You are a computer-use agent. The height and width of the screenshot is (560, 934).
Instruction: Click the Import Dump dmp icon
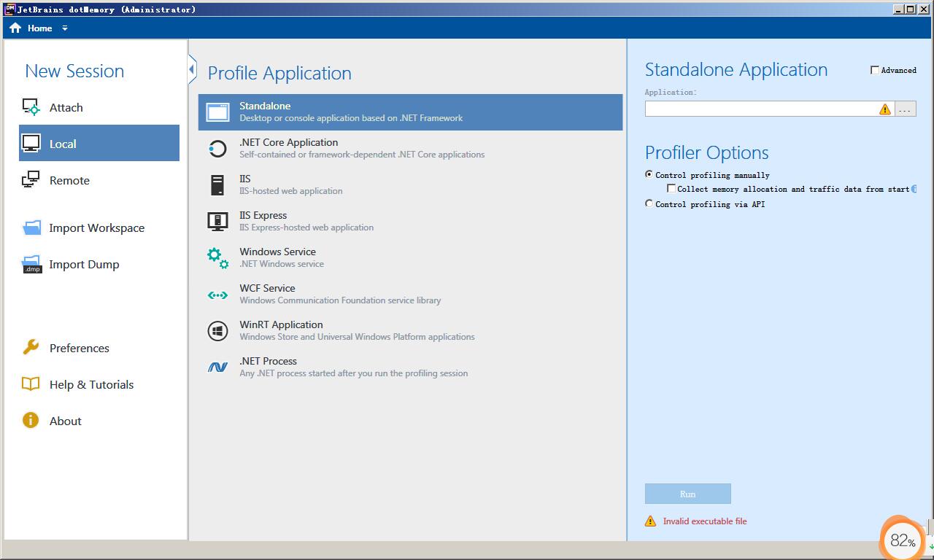pos(32,264)
